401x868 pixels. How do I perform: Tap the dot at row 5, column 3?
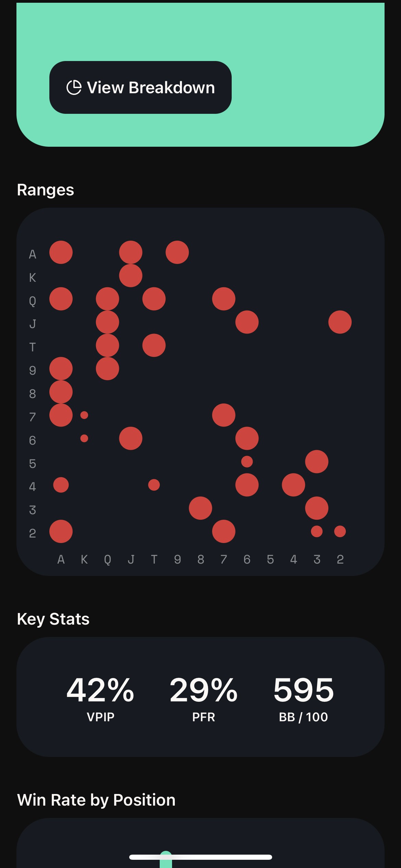(x=317, y=462)
